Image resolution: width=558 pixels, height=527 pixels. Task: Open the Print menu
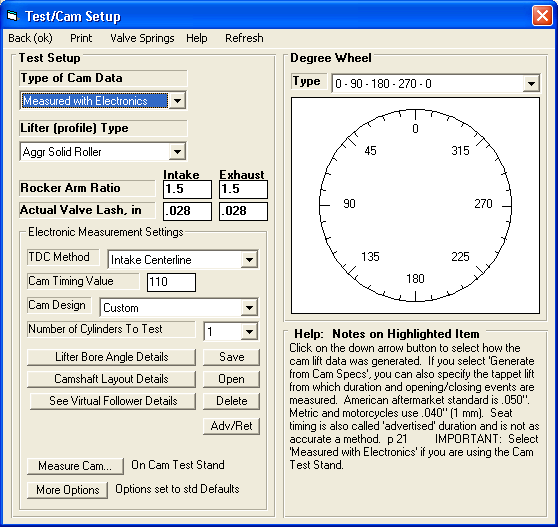pos(81,38)
